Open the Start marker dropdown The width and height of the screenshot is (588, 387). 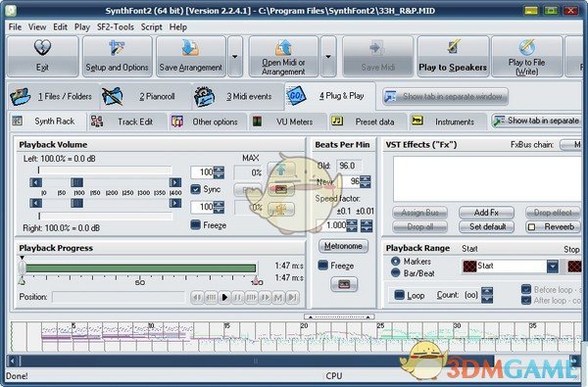click(x=553, y=266)
